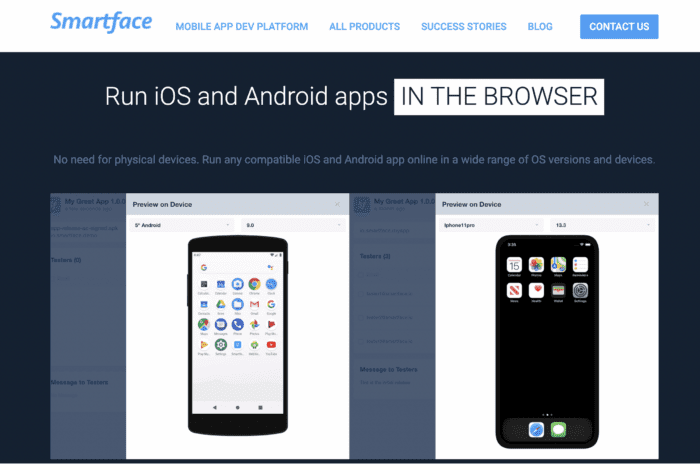Click the Contact Us button

[x=619, y=27]
